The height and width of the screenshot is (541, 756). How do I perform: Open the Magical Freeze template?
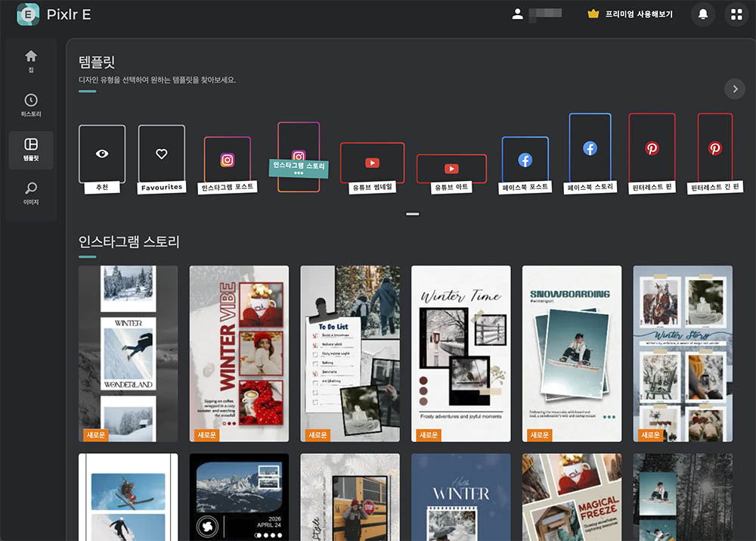pyautogui.click(x=572, y=497)
